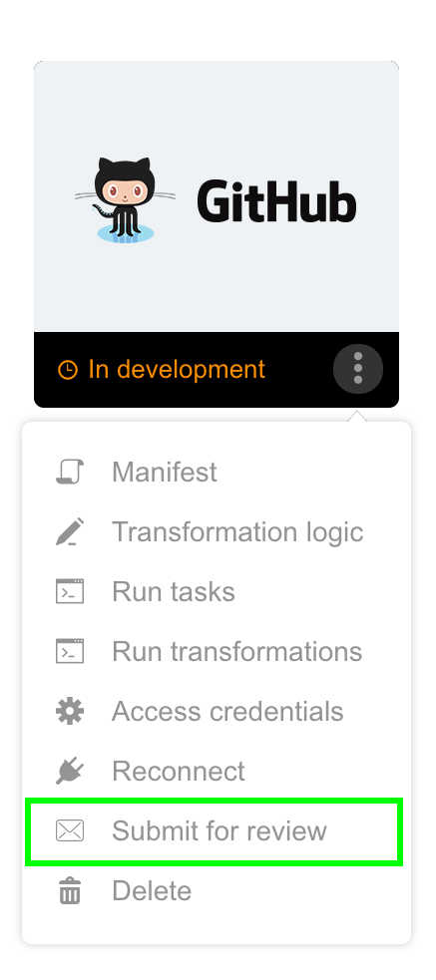Click the trash can icon beside Delete

click(x=70, y=890)
